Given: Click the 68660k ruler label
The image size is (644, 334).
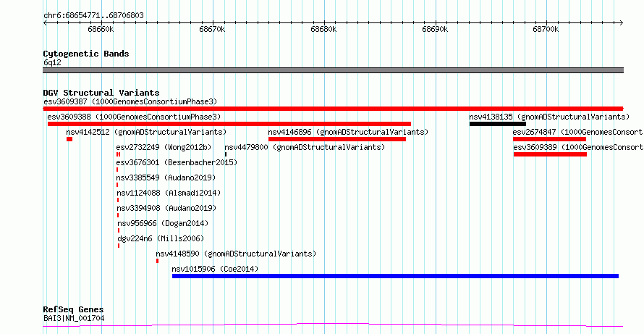Looking at the screenshot, I should [101, 29].
